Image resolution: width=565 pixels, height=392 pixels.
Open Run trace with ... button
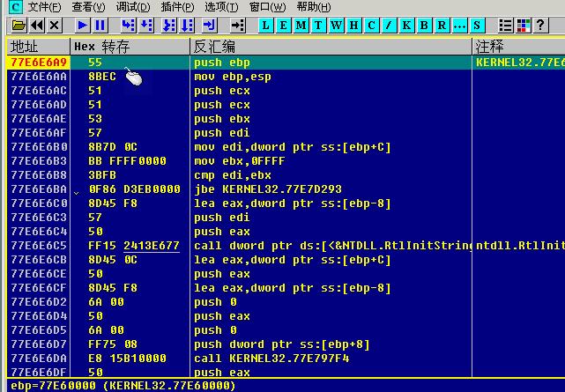tap(459, 26)
